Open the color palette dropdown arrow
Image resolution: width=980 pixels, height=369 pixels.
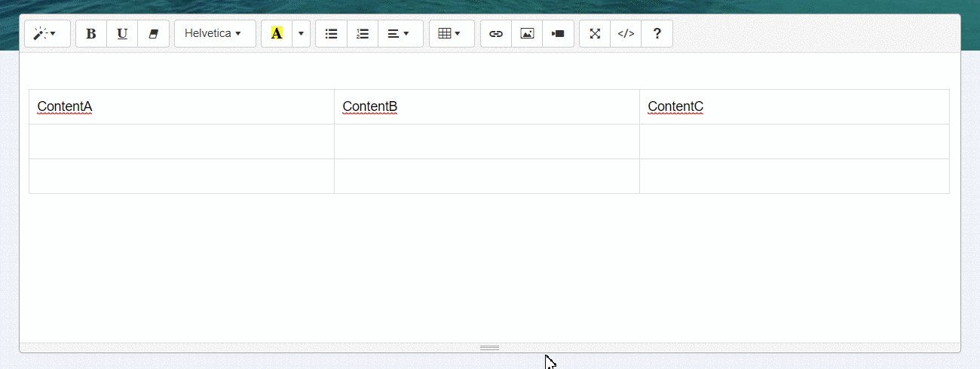[302, 34]
